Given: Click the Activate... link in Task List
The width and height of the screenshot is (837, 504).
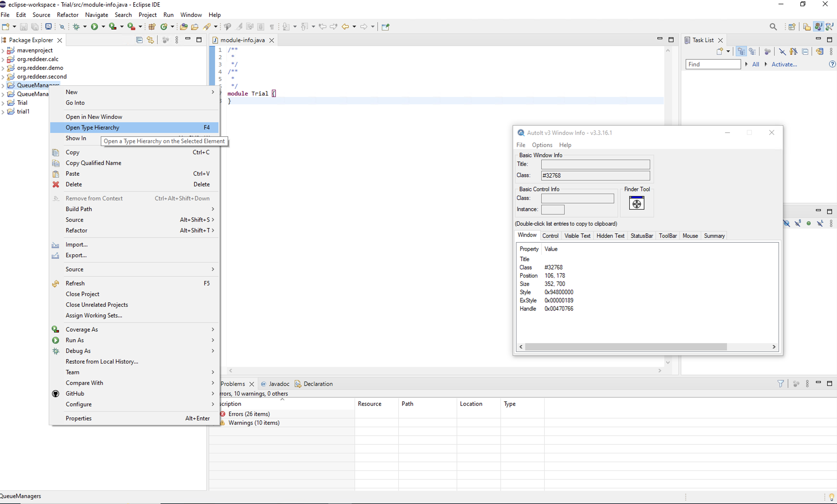Looking at the screenshot, I should (784, 64).
